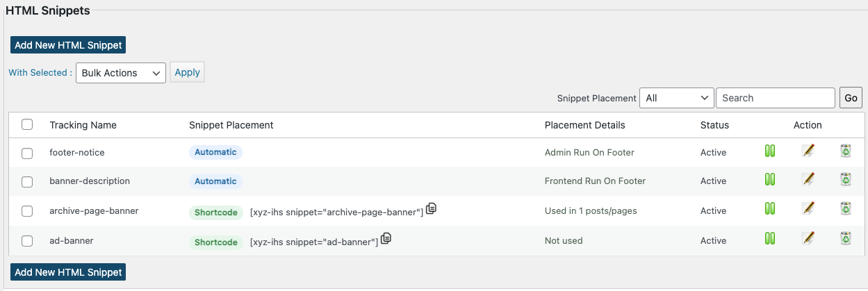Edit the banner-description snippet
Image resolution: width=868 pixels, height=291 pixels.
[x=808, y=179]
